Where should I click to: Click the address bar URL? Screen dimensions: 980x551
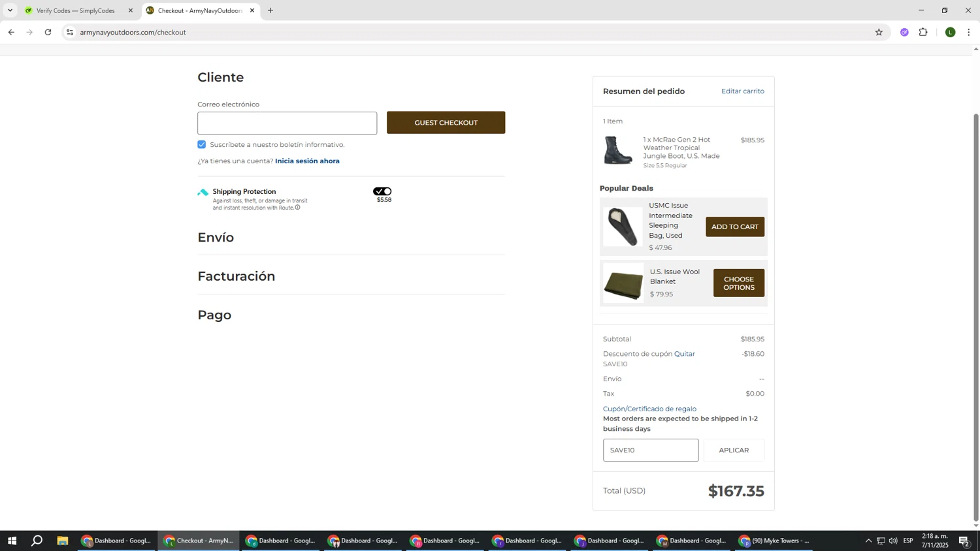pyautogui.click(x=133, y=32)
